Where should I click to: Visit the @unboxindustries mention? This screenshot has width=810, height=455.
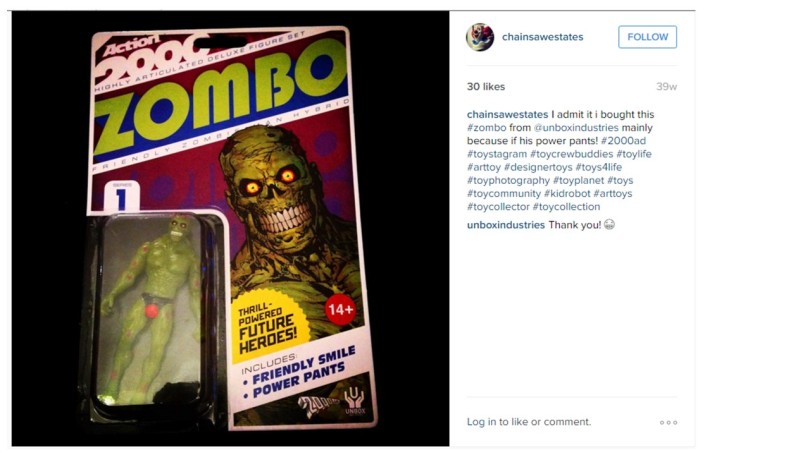[x=576, y=128]
